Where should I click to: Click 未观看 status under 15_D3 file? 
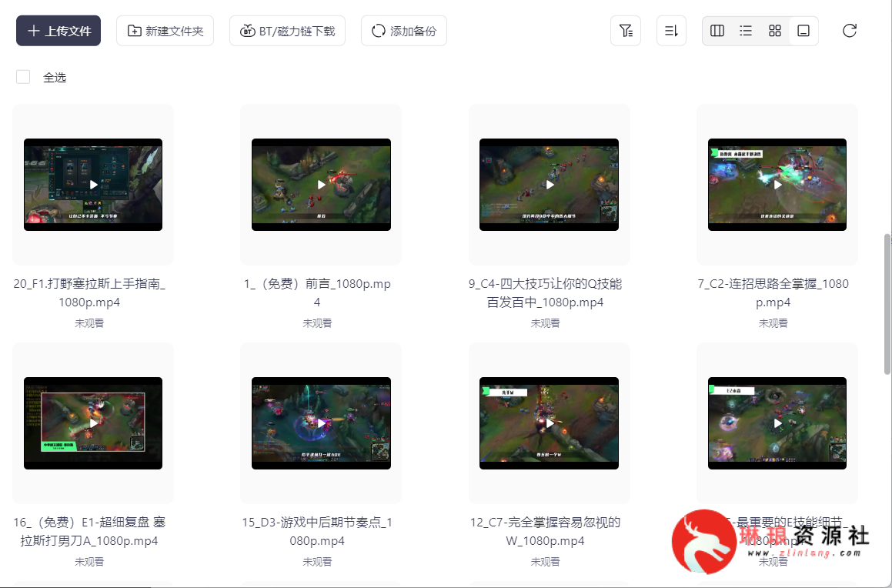pos(317,562)
